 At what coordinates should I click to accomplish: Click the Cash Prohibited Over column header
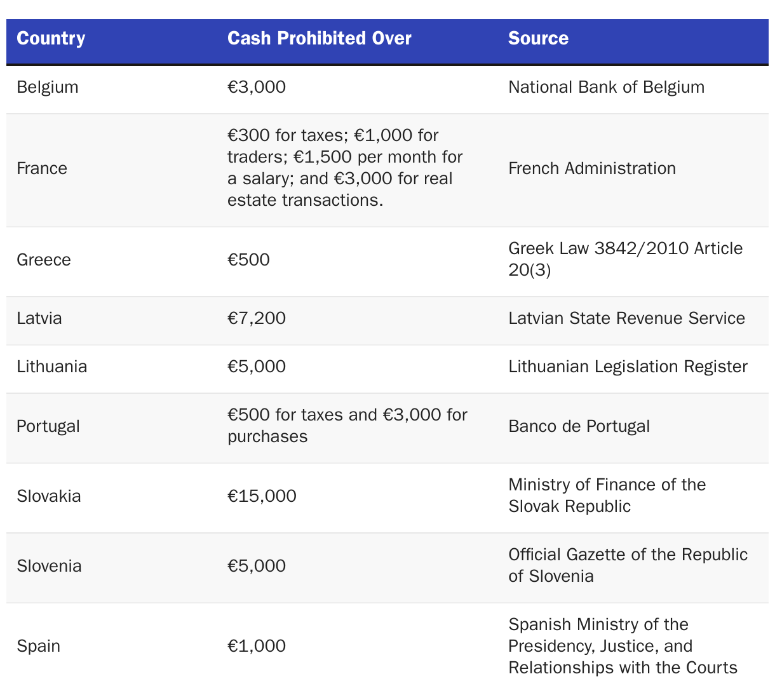point(320,39)
